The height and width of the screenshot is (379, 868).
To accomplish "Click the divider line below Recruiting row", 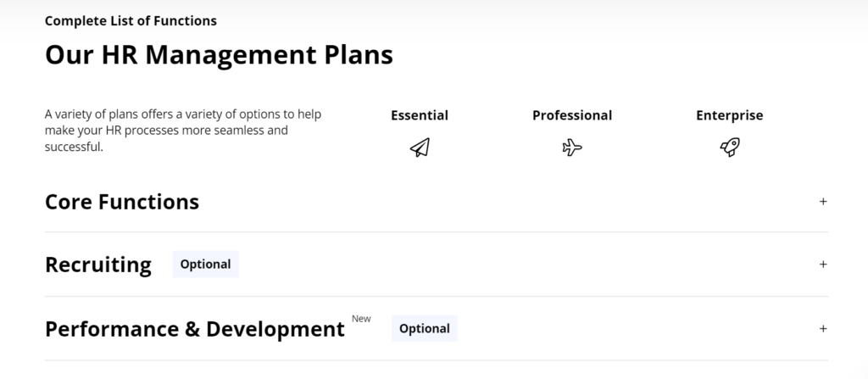I will point(436,296).
